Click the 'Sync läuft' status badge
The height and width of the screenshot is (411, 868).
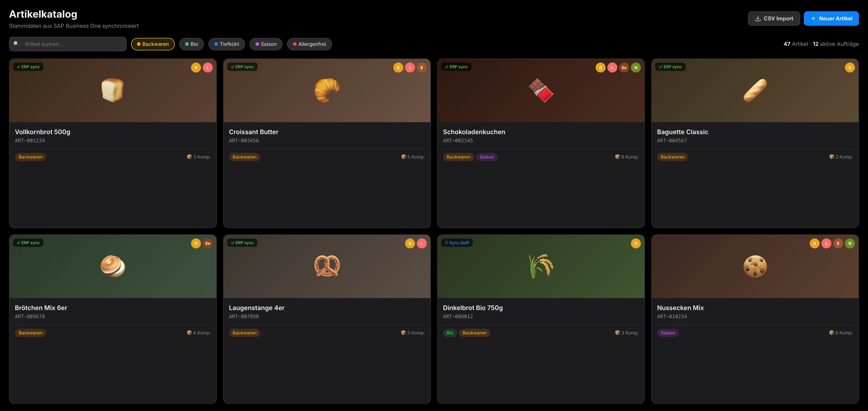pos(457,243)
